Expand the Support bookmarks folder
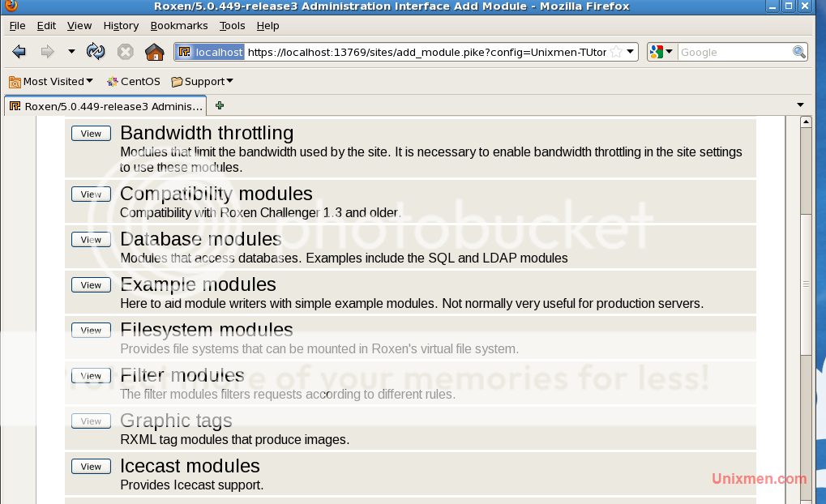Screen dimensions: 826x504 click(x=202, y=81)
